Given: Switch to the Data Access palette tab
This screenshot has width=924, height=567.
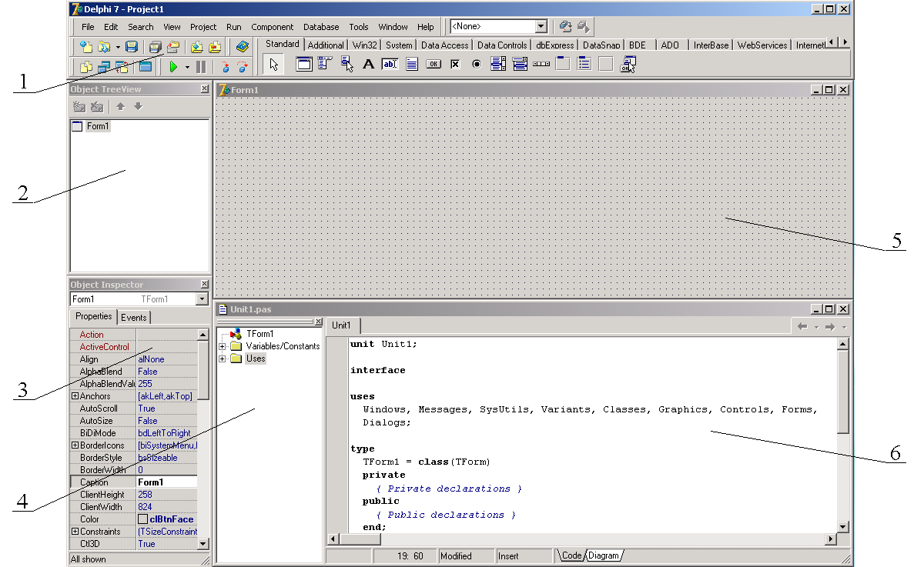Looking at the screenshot, I should tap(444, 45).
